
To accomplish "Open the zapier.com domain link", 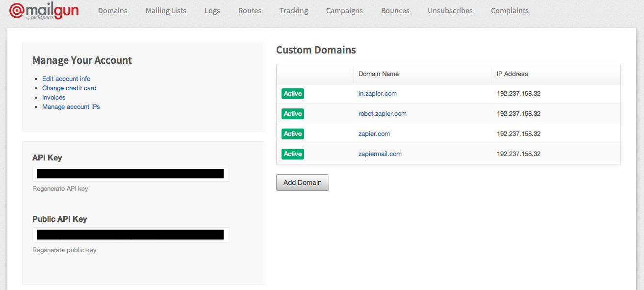I will pyautogui.click(x=374, y=133).
